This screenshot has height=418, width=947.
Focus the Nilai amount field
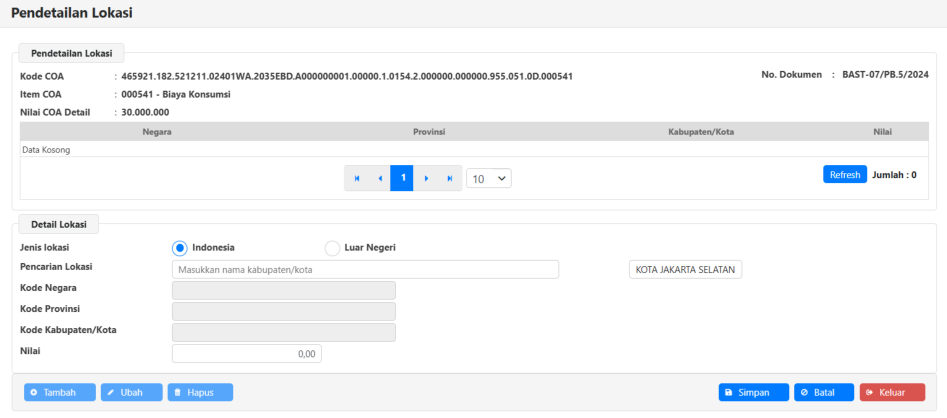247,353
